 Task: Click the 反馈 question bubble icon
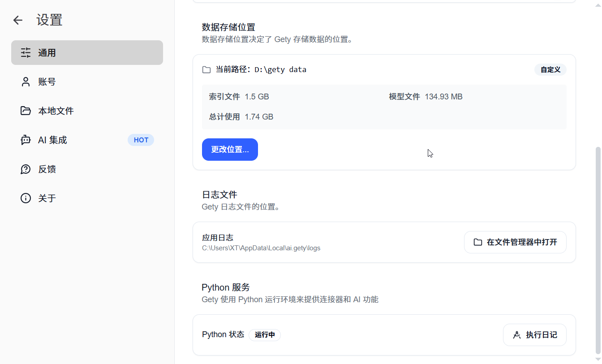pos(26,169)
